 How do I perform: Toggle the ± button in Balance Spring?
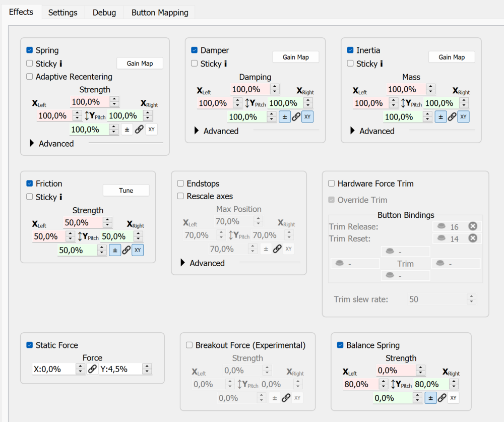tap(430, 398)
